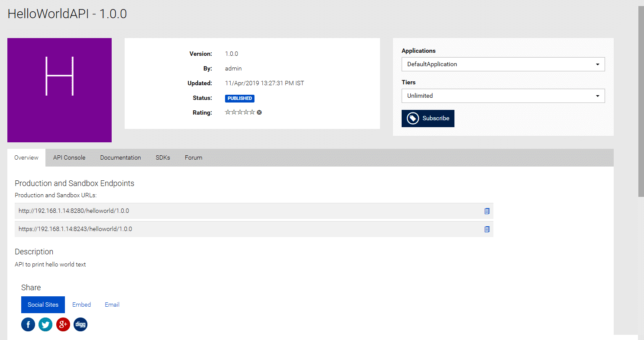Open the Applications dropdown
This screenshot has width=644, height=340.
click(x=503, y=64)
